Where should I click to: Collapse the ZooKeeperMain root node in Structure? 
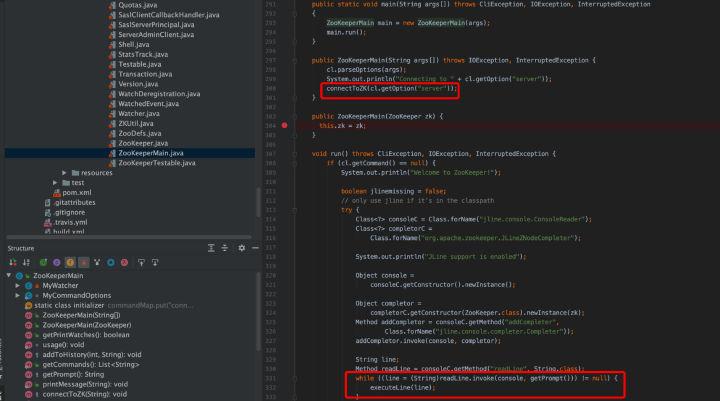coord(9,275)
